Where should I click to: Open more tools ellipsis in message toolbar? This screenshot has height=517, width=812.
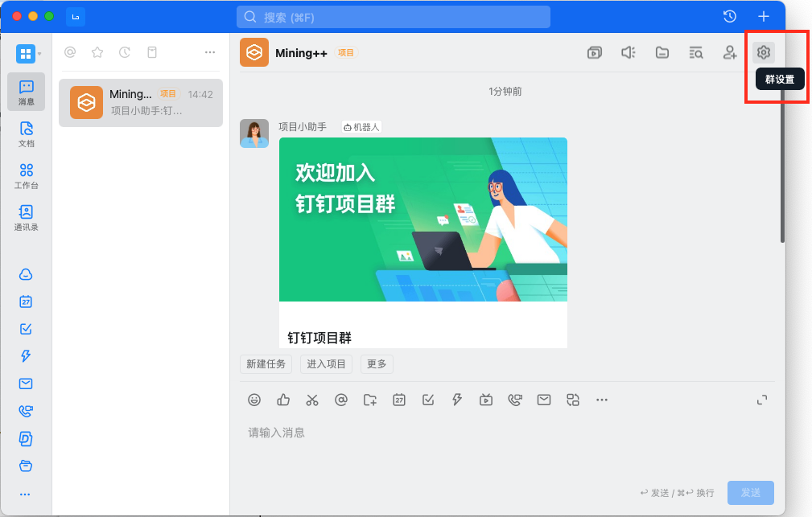pos(602,400)
